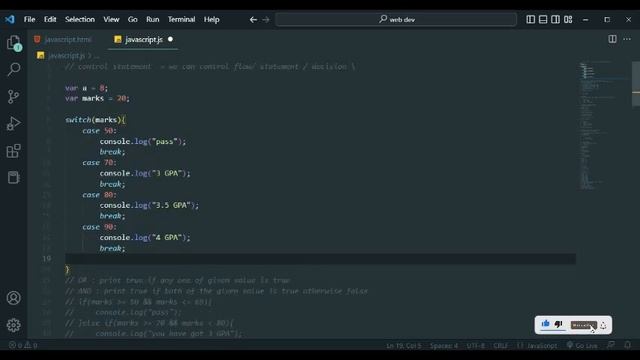
Task: Open the View menu
Action: [x=111, y=20]
